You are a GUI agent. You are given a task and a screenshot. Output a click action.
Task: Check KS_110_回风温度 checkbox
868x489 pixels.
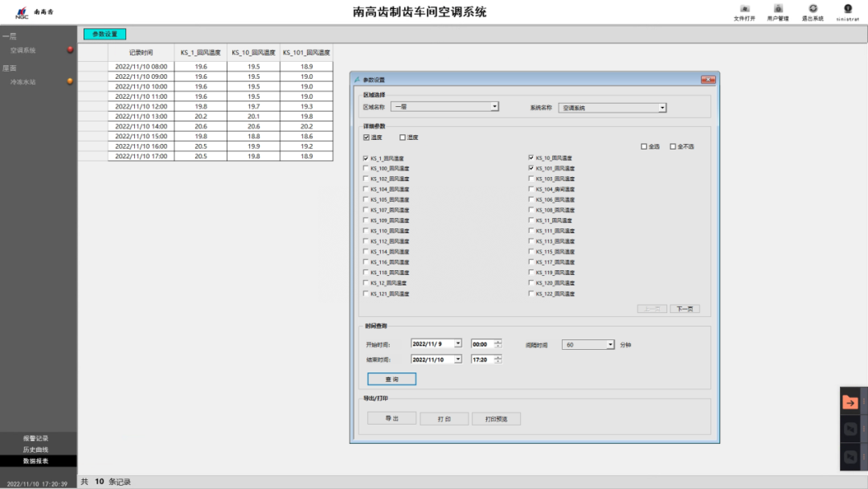[366, 230]
